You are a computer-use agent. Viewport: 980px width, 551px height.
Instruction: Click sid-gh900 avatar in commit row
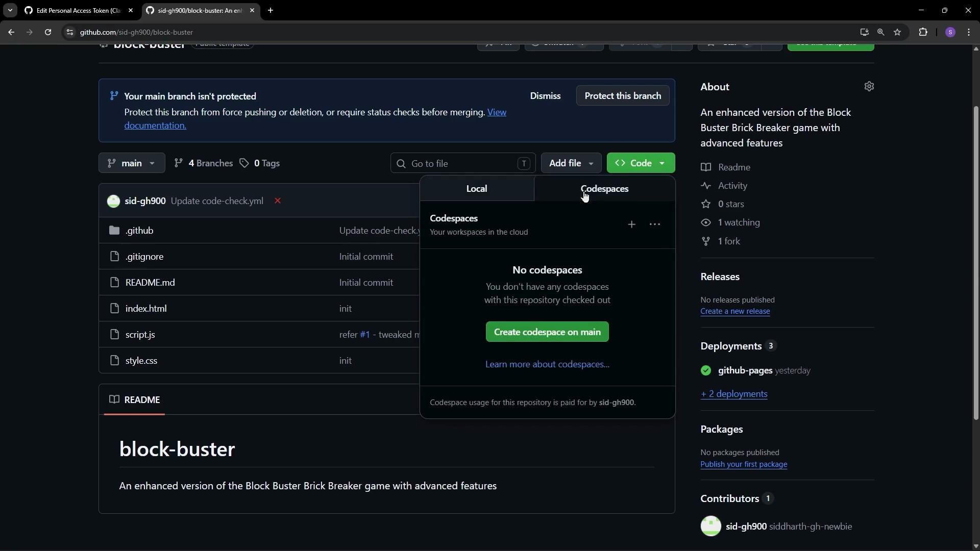coord(113,201)
